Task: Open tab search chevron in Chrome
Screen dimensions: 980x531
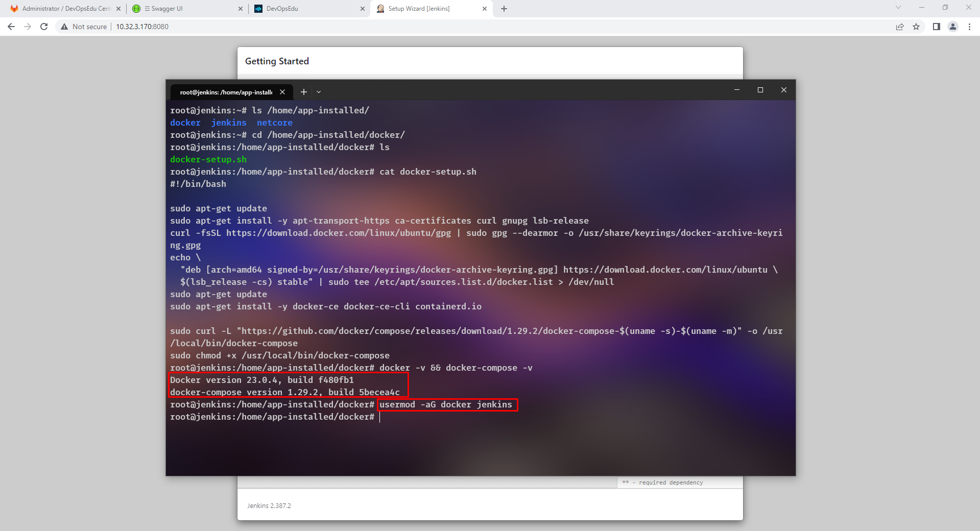Action: point(898,7)
